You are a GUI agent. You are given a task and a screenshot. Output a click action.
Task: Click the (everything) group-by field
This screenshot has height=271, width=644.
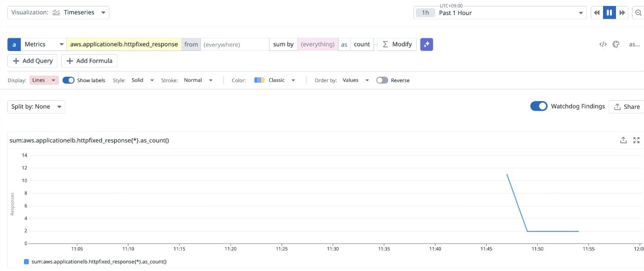[x=318, y=45]
